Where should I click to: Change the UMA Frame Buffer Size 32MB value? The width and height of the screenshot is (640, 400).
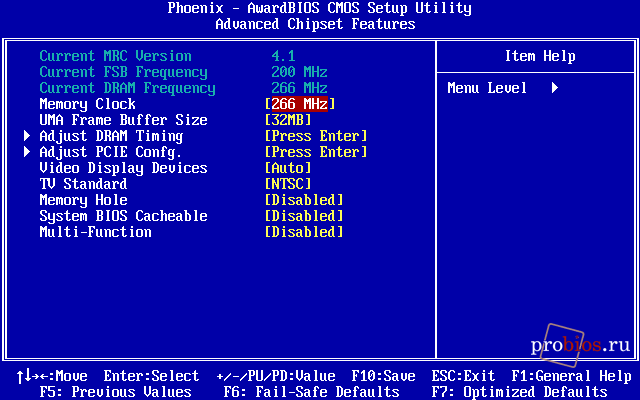[x=288, y=120]
